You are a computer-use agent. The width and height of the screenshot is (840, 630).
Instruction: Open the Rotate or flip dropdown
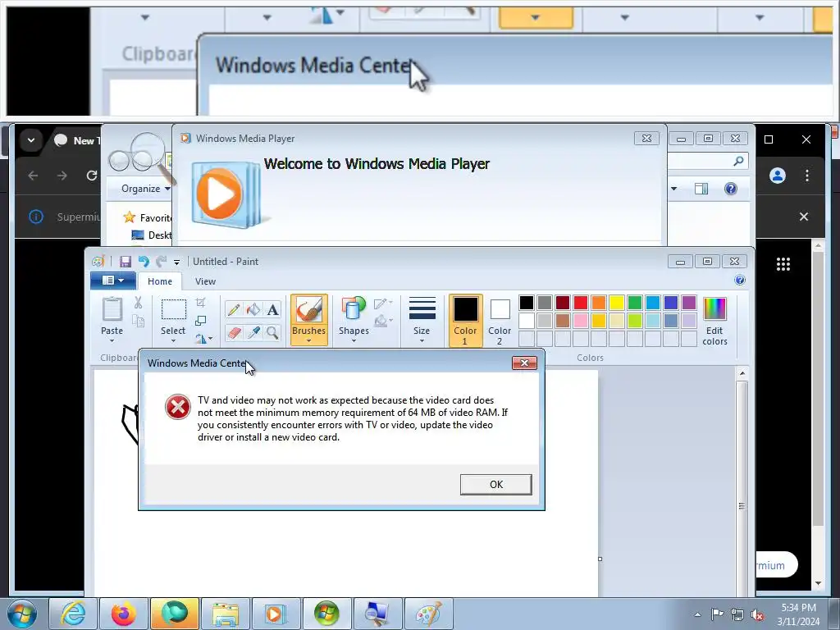pos(203,338)
